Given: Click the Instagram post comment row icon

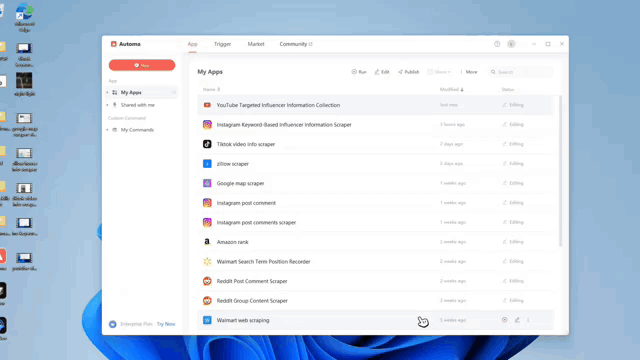Looking at the screenshot, I should (207, 203).
